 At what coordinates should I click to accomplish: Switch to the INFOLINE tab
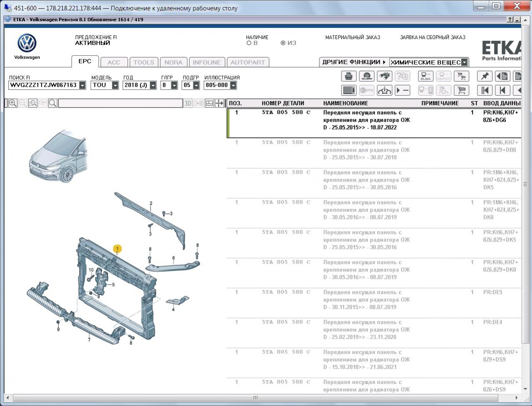pos(207,62)
